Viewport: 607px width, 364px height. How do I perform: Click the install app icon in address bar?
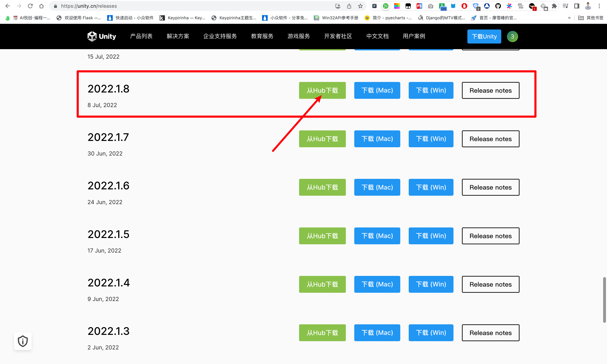[338, 6]
